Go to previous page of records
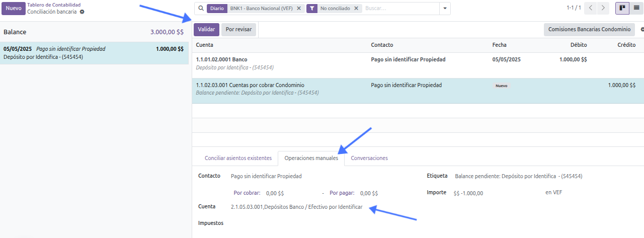 click(x=592, y=8)
